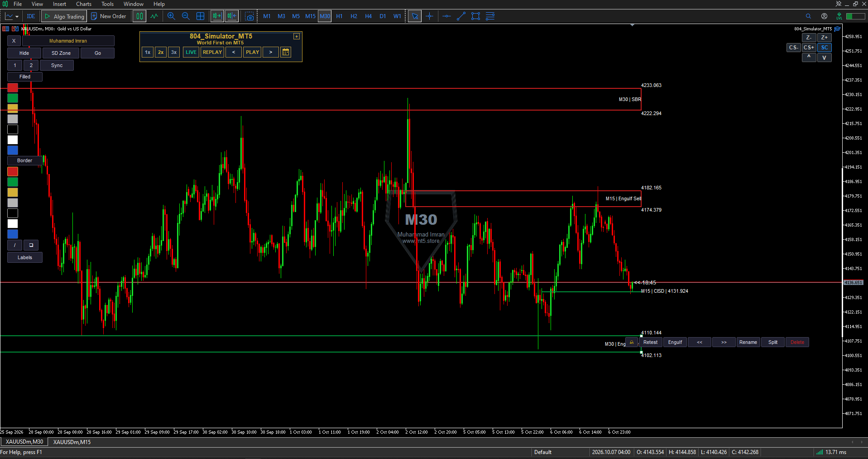Open the chart type dropdown
Image resolution: width=868 pixels, height=459 pixels.
tap(12, 16)
